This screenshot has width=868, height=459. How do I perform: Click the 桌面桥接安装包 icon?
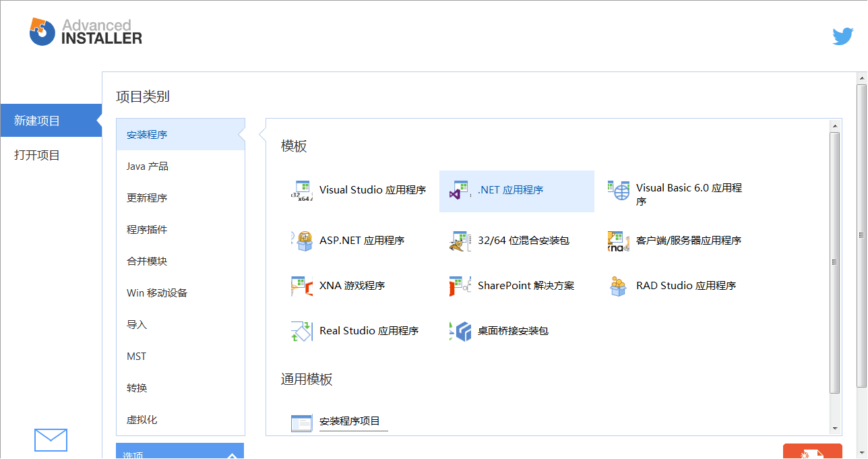tap(460, 331)
